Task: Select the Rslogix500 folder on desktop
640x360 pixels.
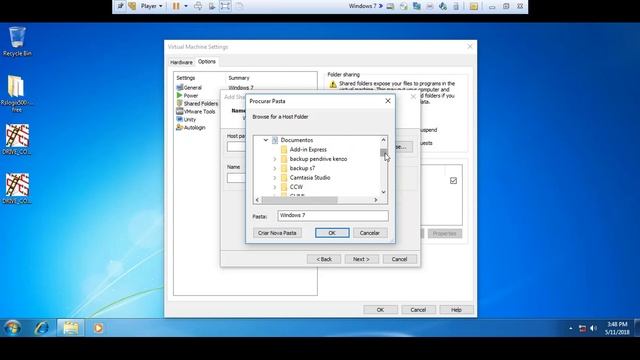Action: coord(16,93)
